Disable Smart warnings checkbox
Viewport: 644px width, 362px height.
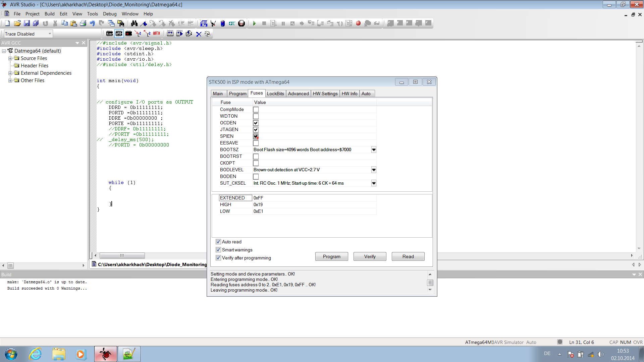[x=218, y=250]
